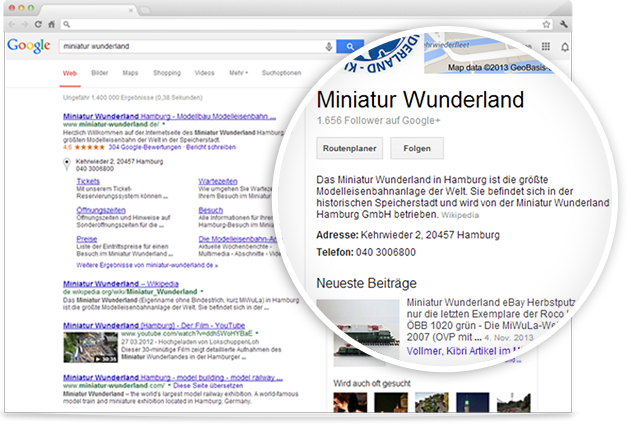Click into the Google search field
Viewport: 631px width, 426px height.
190,46
